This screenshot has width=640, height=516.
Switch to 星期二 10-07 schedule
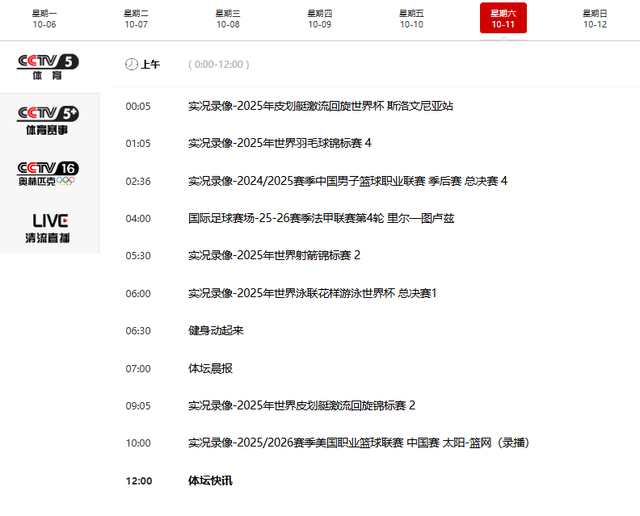pyautogui.click(x=136, y=18)
